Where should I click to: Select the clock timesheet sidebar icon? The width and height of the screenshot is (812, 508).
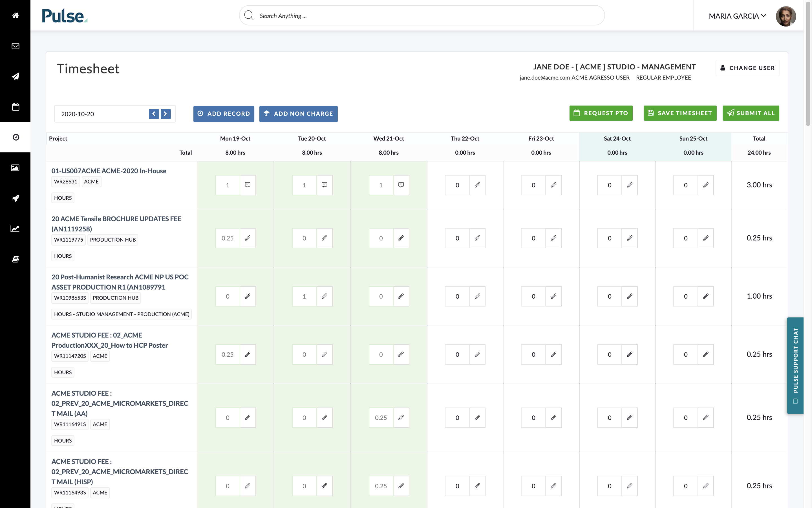pyautogui.click(x=16, y=137)
